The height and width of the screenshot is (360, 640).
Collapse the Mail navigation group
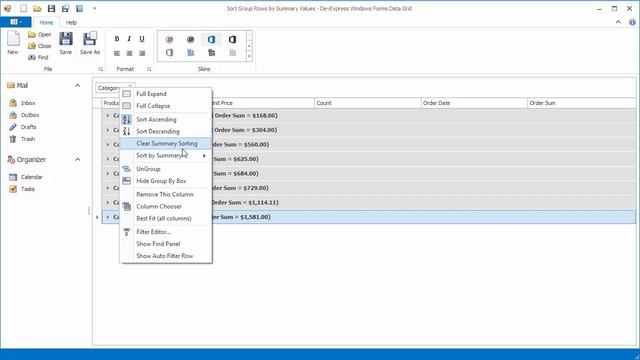(78, 85)
